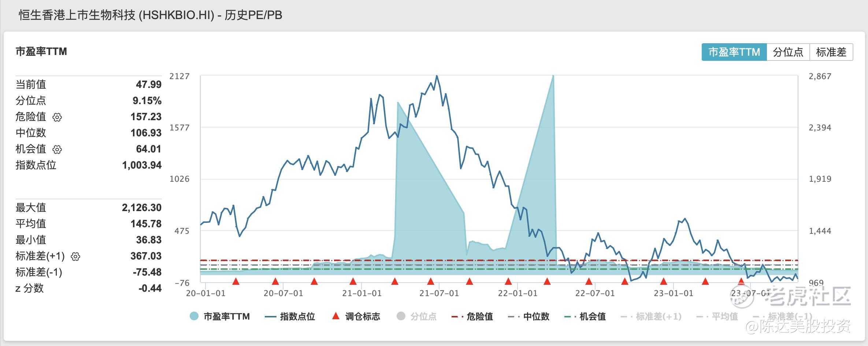This screenshot has height=346, width=868.
Task: Click the 市盈率TTM teal circle legend icon
Action: pos(194,316)
